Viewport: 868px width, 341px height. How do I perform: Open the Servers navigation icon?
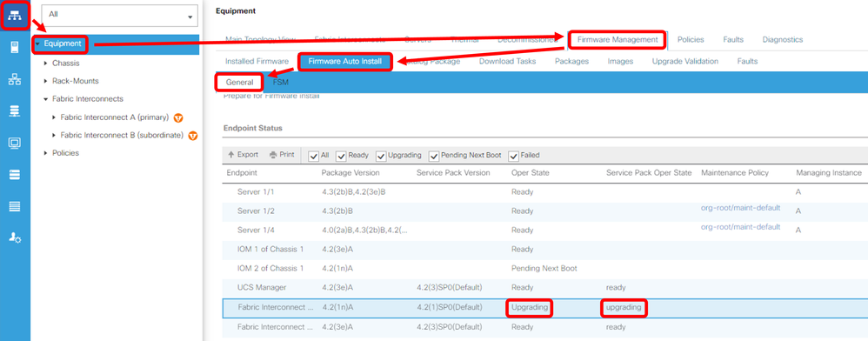tap(15, 47)
